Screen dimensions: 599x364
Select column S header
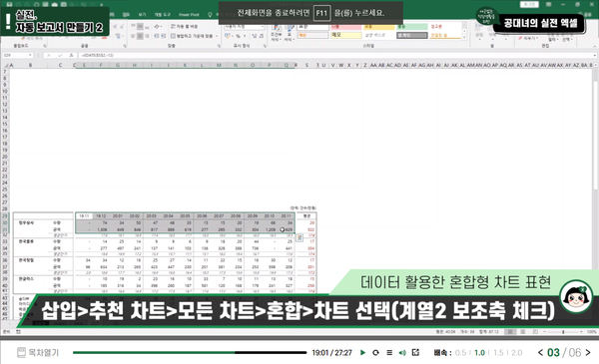point(306,65)
